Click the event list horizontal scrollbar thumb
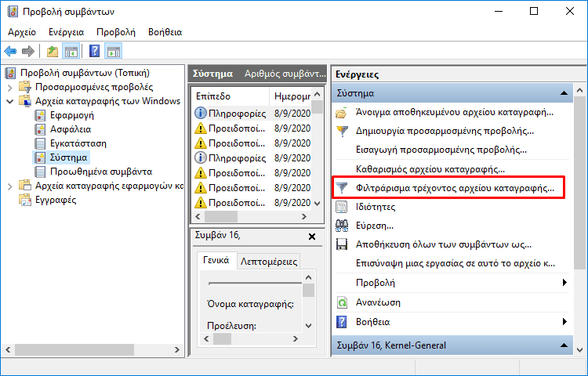The height and width of the screenshot is (376, 588). tap(221, 216)
